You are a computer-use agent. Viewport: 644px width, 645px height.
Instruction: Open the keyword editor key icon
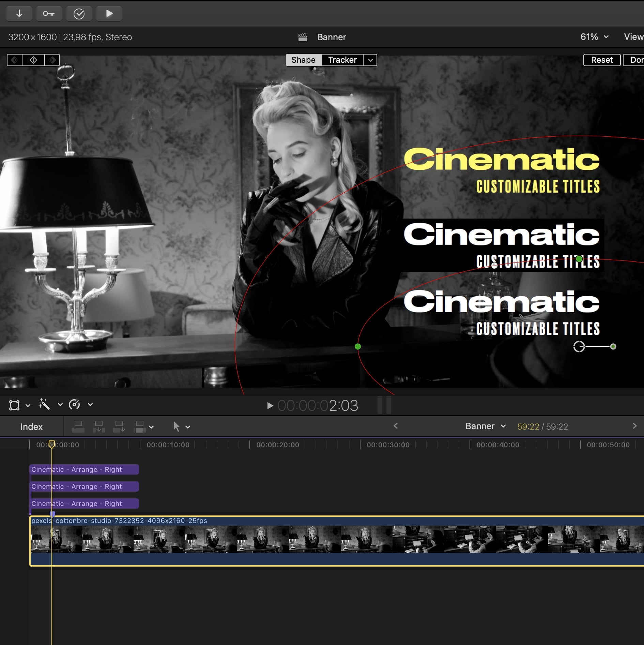(x=49, y=14)
